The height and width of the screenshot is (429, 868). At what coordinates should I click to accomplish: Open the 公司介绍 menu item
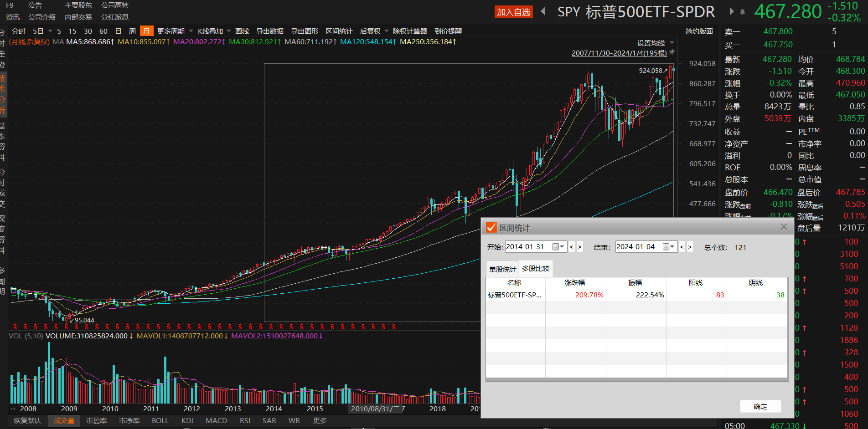point(42,17)
